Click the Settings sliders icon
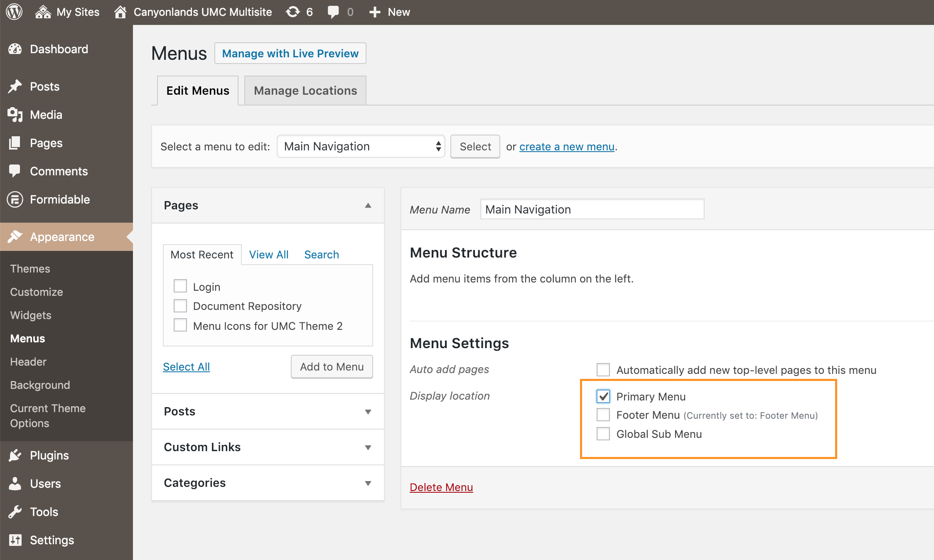 pyautogui.click(x=15, y=540)
